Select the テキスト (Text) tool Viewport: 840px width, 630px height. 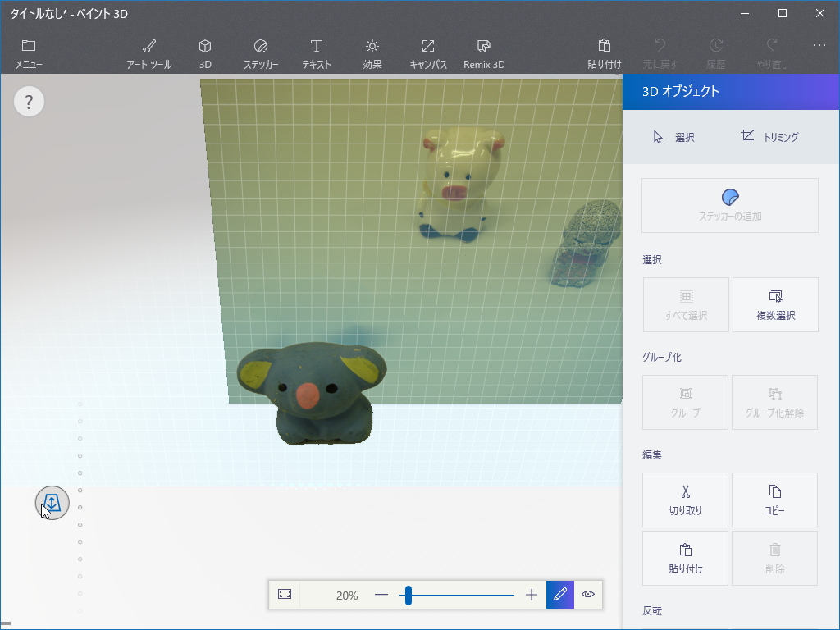pos(316,51)
